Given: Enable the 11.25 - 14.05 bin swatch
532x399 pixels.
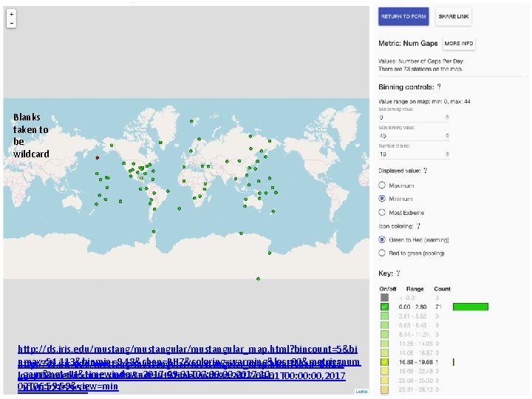Looking at the screenshot, I should tap(384, 344).
